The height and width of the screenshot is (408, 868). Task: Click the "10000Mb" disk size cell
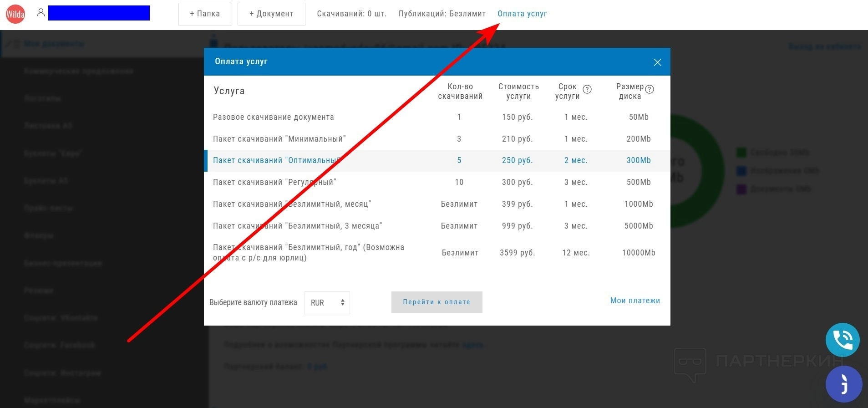(639, 253)
